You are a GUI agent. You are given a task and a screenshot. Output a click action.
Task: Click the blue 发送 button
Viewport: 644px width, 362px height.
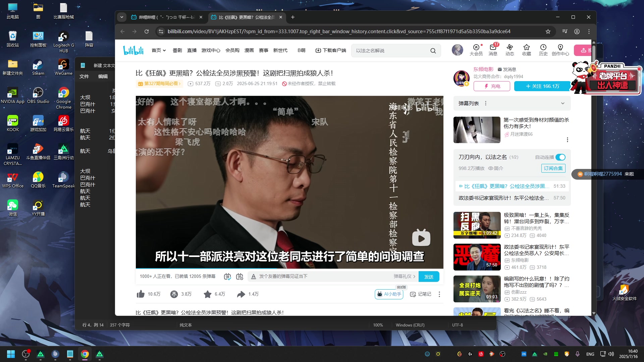pyautogui.click(x=429, y=277)
